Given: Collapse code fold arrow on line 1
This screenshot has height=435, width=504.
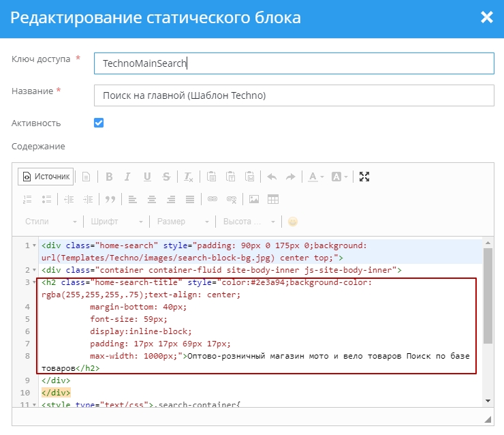Looking at the screenshot, I should 35,245.
